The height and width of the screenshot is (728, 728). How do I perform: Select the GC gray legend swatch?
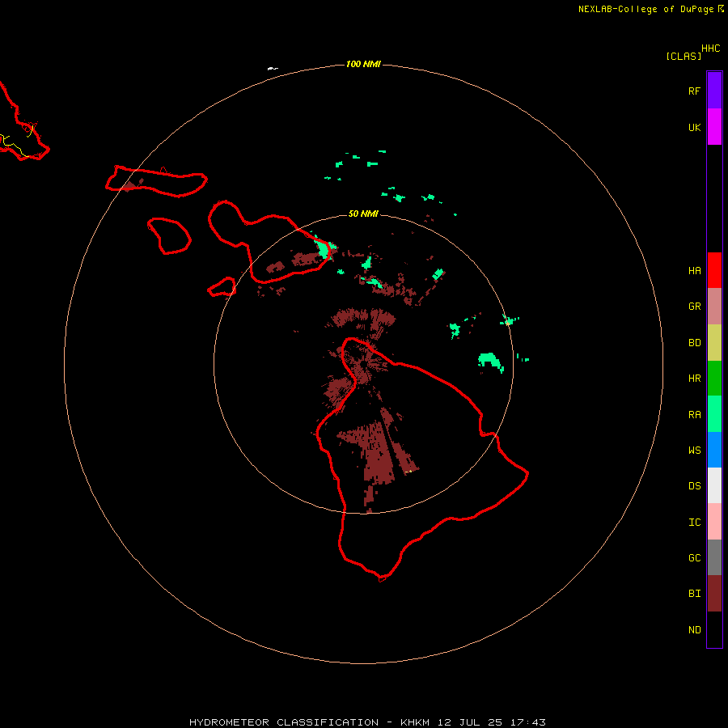[x=714, y=557]
